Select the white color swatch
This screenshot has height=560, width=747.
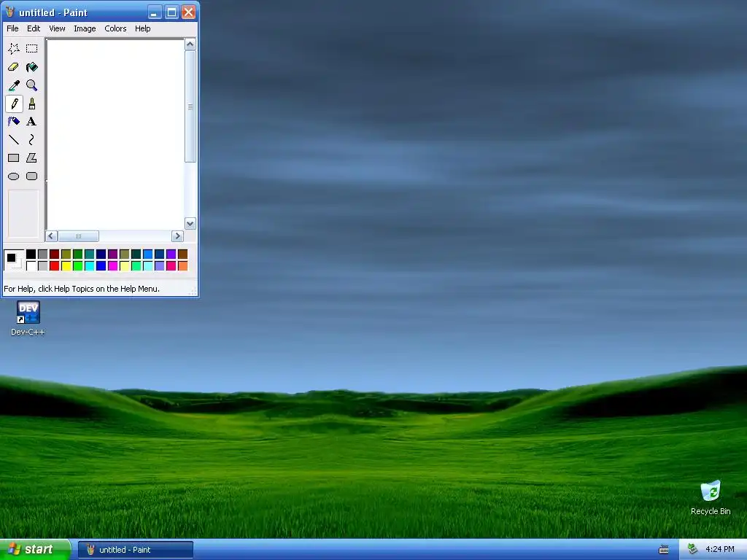click(31, 265)
